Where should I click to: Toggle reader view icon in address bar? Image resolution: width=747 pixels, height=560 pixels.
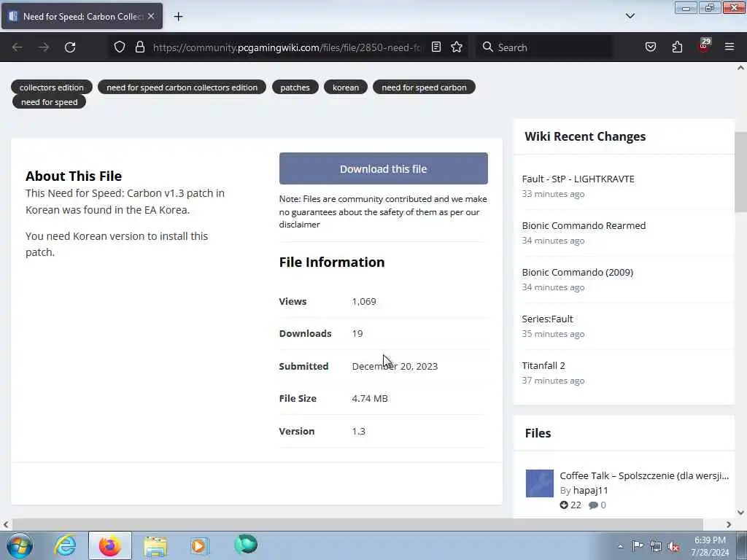[436, 47]
